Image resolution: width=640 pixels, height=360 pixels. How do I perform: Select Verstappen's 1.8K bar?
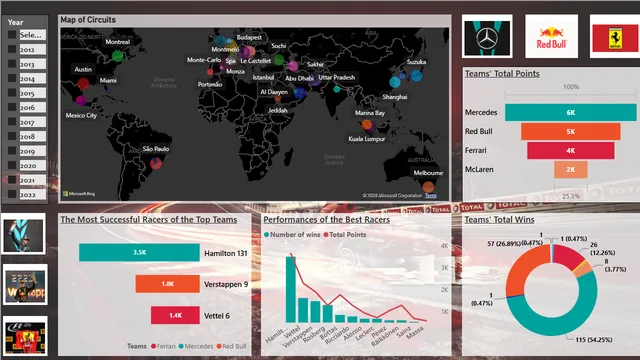(168, 284)
